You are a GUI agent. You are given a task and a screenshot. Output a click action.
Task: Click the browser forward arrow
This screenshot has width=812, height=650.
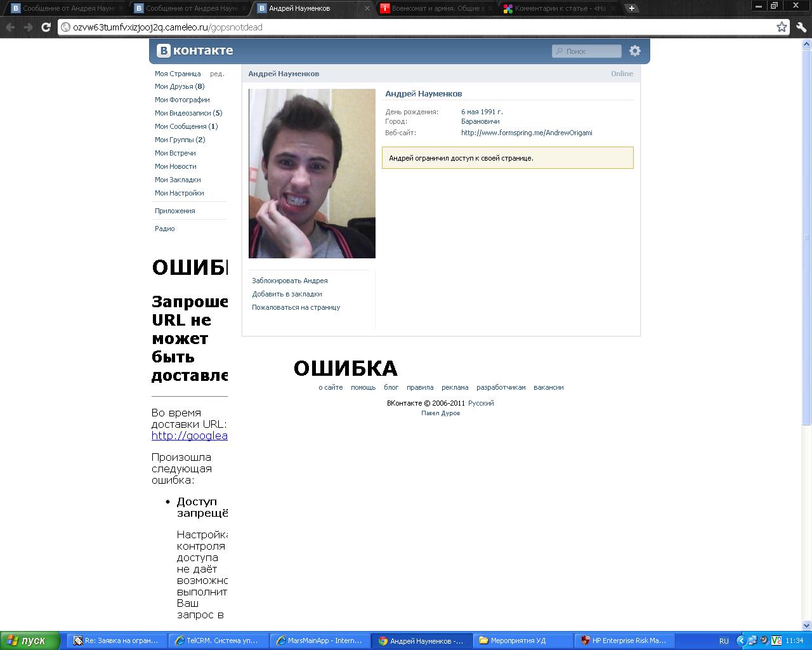(28, 27)
